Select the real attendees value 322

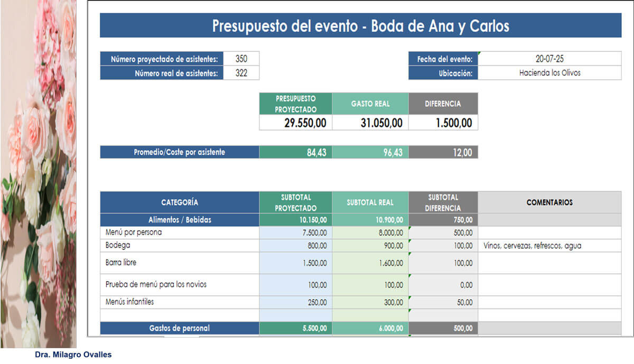tap(241, 73)
